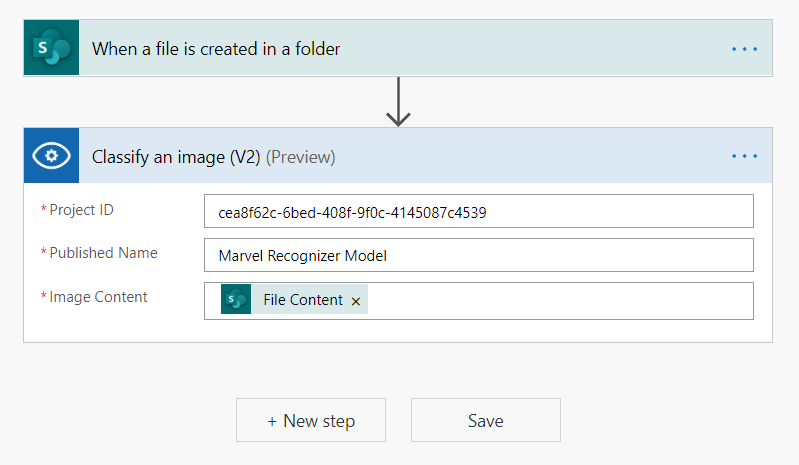Click the Published Name label
The image size is (799, 465).
(x=103, y=253)
